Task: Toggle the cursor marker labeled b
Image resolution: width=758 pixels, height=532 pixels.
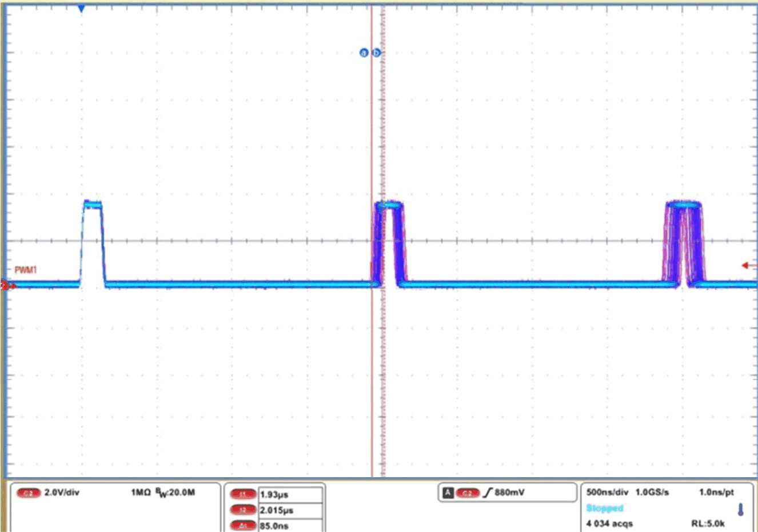Action: [x=376, y=53]
